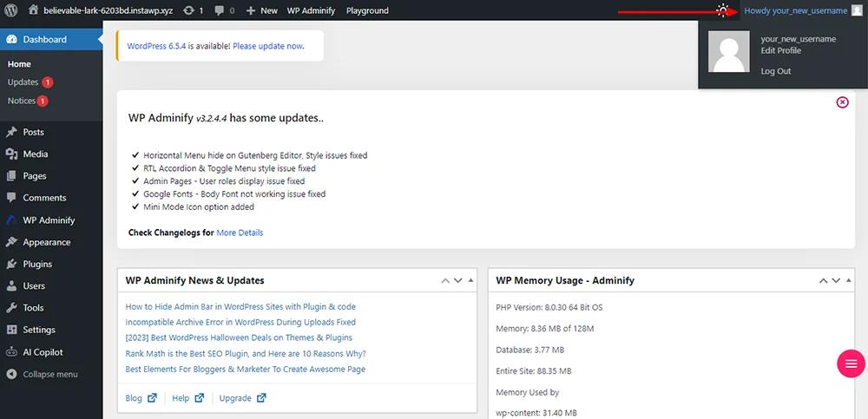This screenshot has width=868, height=419.
Task: Click Log Out in user dropdown
Action: pyautogui.click(x=776, y=71)
